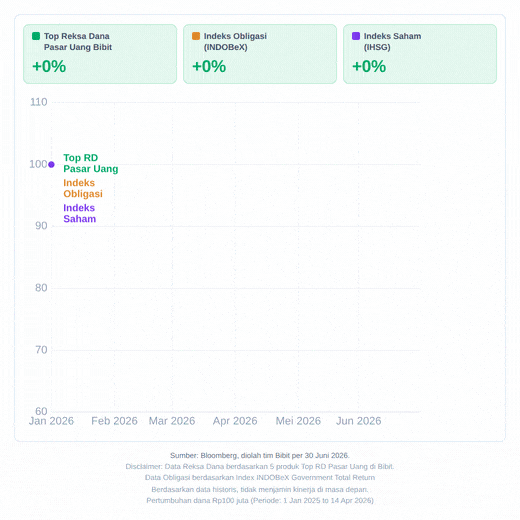Click the green Top RD Pasar Uang label
The height and width of the screenshot is (520, 520).
pyautogui.click(x=91, y=163)
